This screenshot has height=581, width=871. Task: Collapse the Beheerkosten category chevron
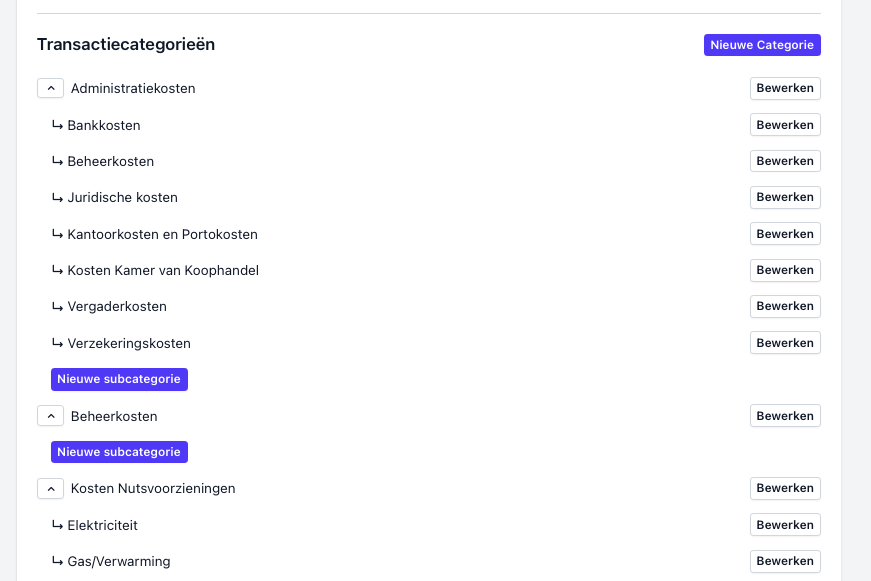51,416
